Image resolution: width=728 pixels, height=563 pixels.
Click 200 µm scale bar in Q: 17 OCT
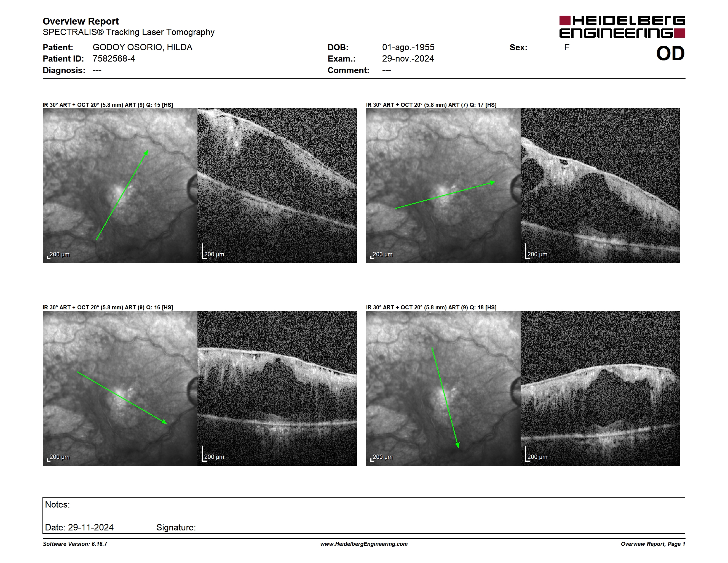pos(536,251)
